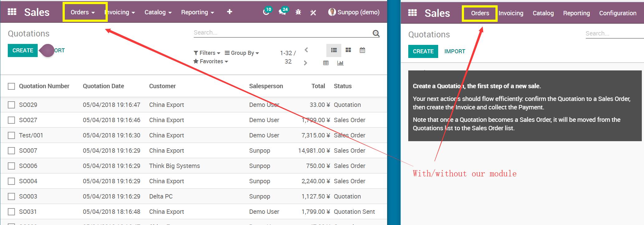Switch to kanban view
The height and width of the screenshot is (225, 644).
click(348, 50)
